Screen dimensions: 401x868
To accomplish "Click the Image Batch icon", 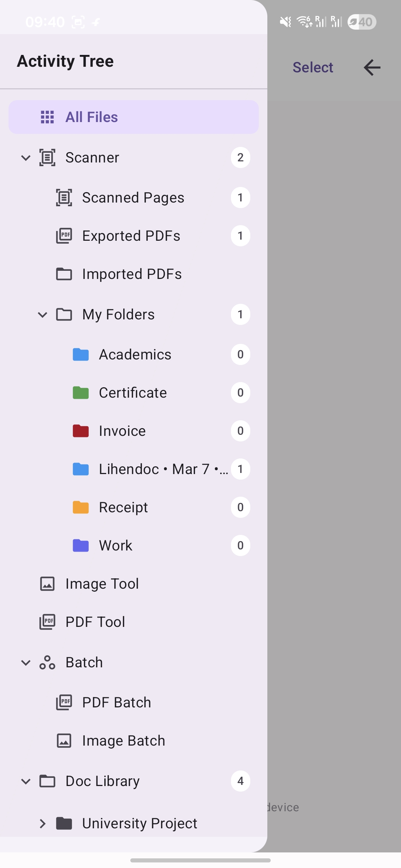I will (64, 741).
